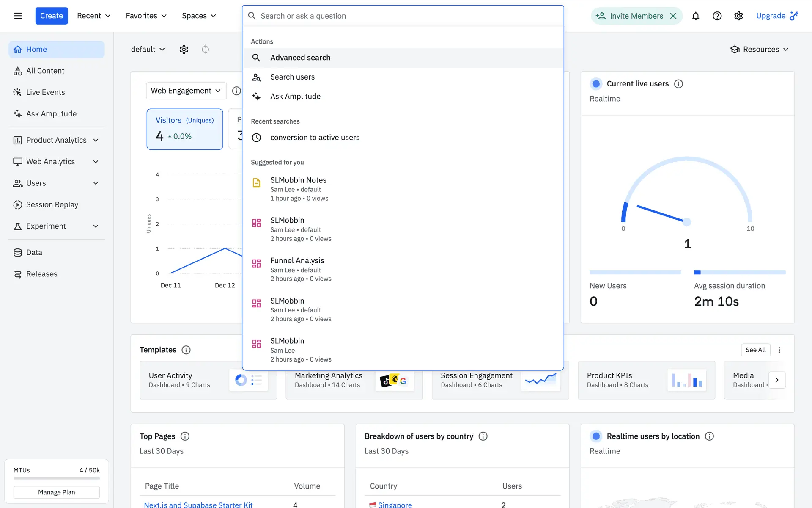Viewport: 812px width, 508px height.
Task: Click the Manage Plan button
Action: pyautogui.click(x=57, y=492)
